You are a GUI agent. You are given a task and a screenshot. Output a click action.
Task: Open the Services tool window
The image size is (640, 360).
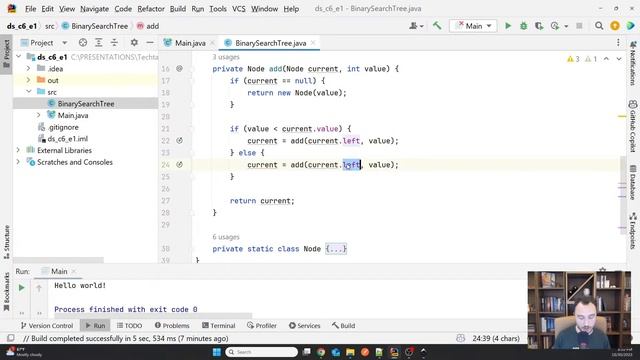point(304,326)
